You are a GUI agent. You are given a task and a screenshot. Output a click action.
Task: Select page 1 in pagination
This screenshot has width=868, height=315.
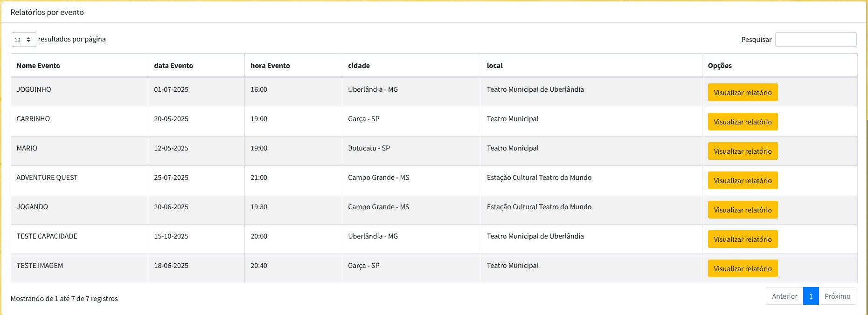(811, 296)
